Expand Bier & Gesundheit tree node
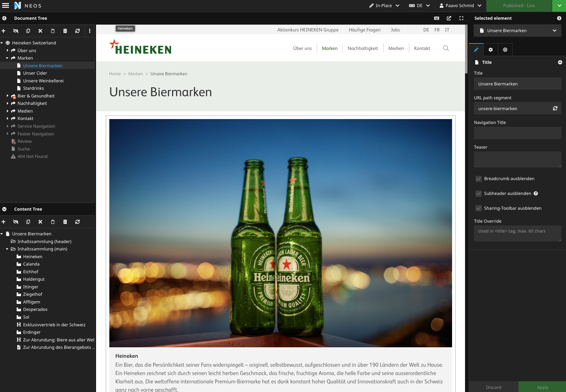The height and width of the screenshot is (392, 566). click(x=7, y=96)
